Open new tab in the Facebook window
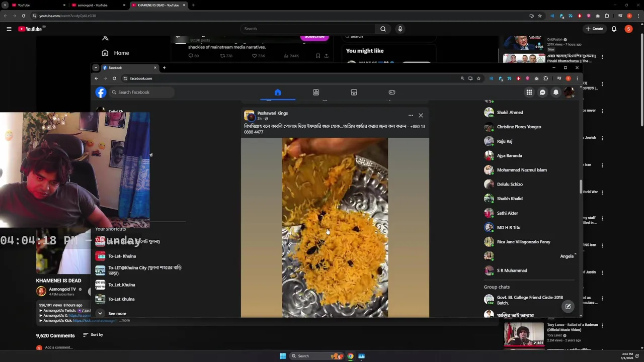The image size is (644, 362). coord(164,68)
